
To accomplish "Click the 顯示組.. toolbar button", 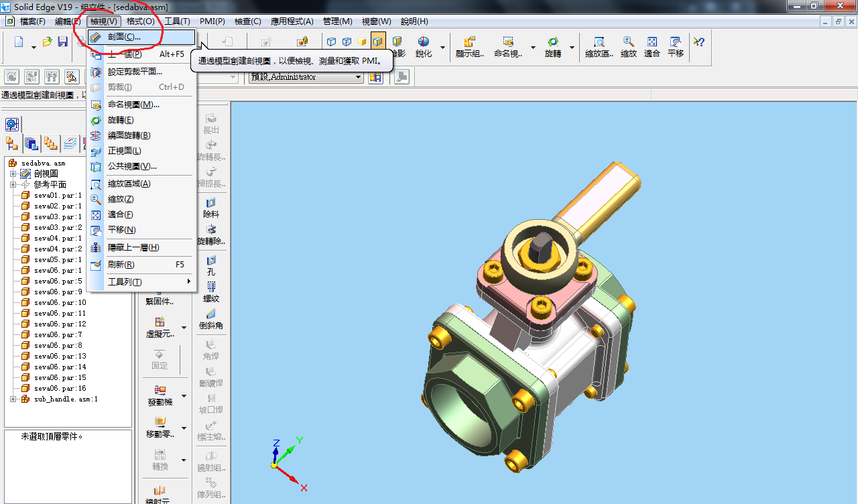I will point(470,46).
